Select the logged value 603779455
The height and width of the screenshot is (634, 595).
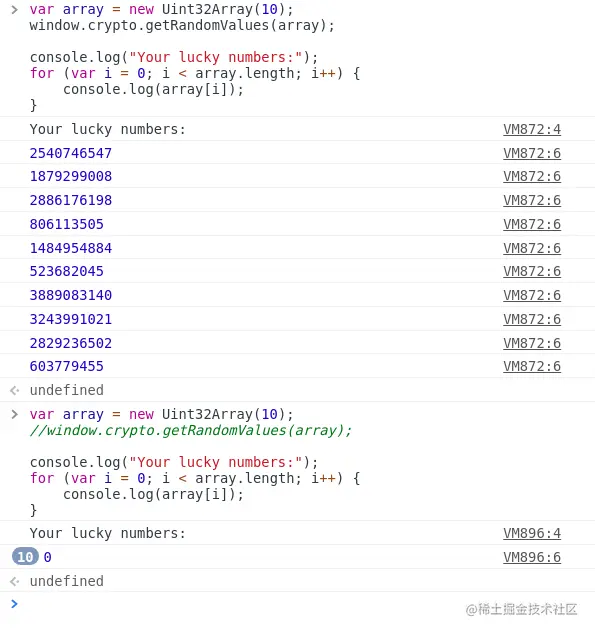click(x=67, y=366)
